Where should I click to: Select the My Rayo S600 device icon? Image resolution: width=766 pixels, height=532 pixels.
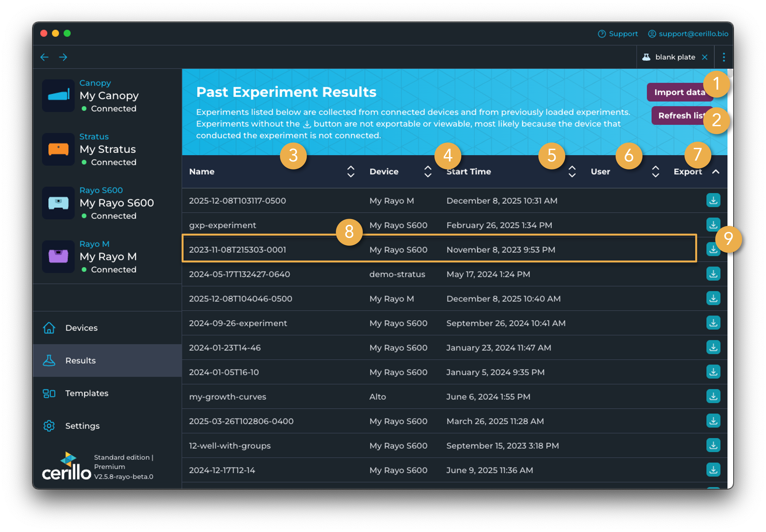(58, 203)
